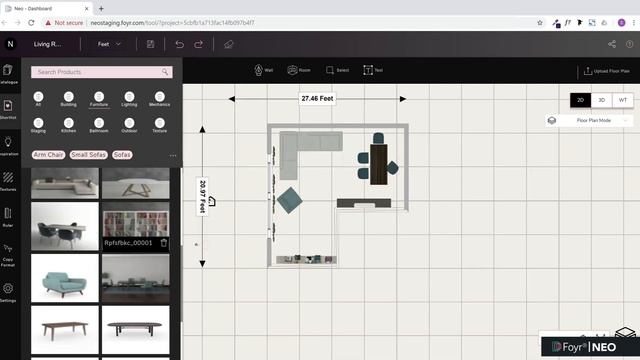This screenshot has width=640, height=360.
Task: Select the Wall drawing tool
Action: 264,70
